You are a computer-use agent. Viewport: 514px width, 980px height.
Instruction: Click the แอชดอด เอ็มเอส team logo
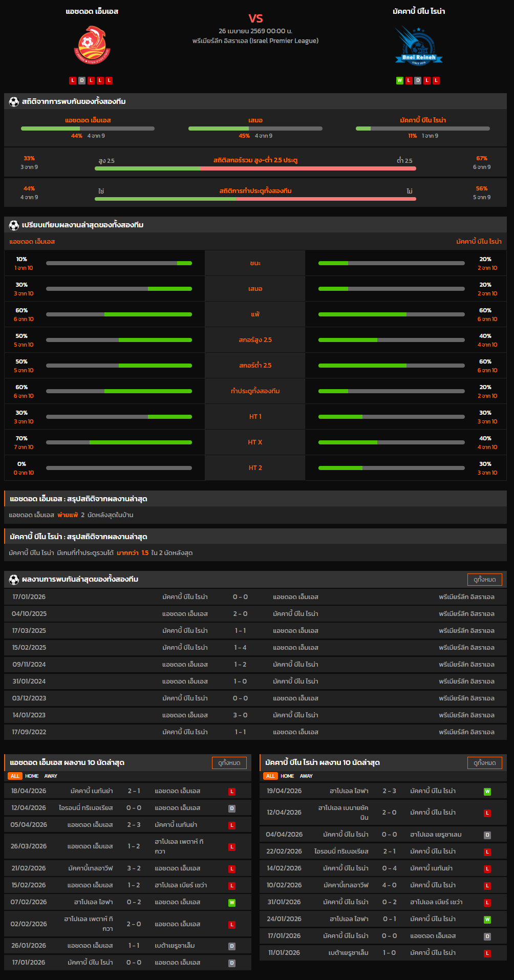point(92,46)
